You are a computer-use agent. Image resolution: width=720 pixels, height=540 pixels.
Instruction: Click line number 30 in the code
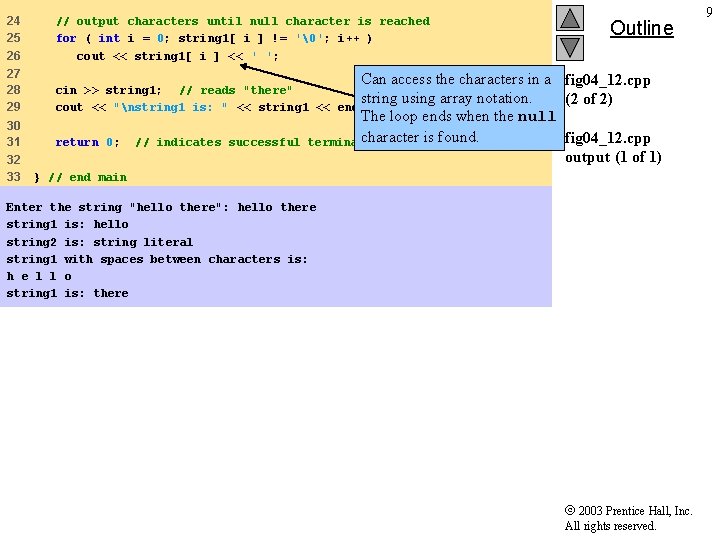tap(13, 125)
